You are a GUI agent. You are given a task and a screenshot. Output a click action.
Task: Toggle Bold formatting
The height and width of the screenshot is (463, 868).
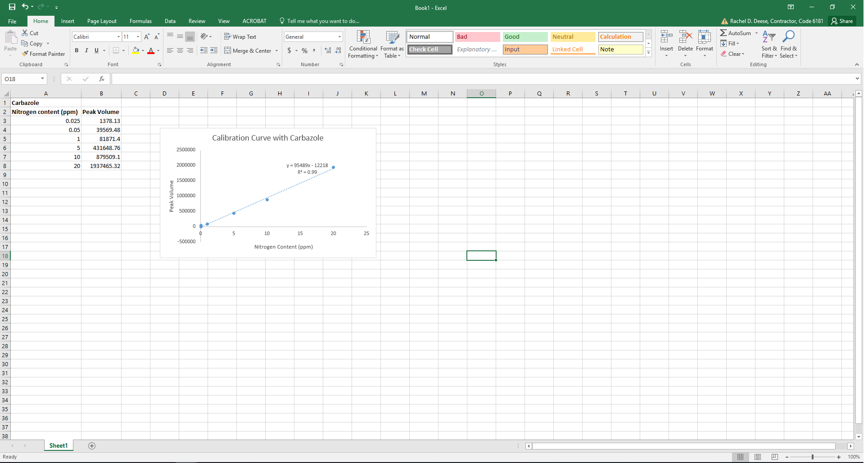click(x=77, y=50)
